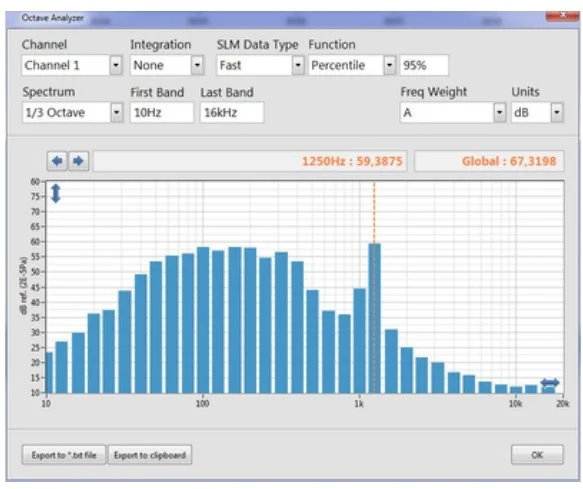Open the SLM Data Type dropdown showing Fast

298,65
